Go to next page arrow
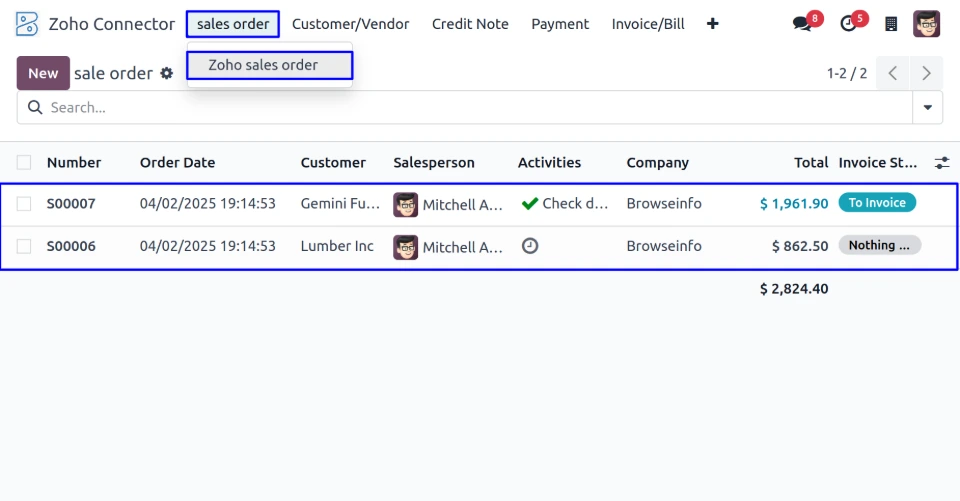 tap(926, 73)
